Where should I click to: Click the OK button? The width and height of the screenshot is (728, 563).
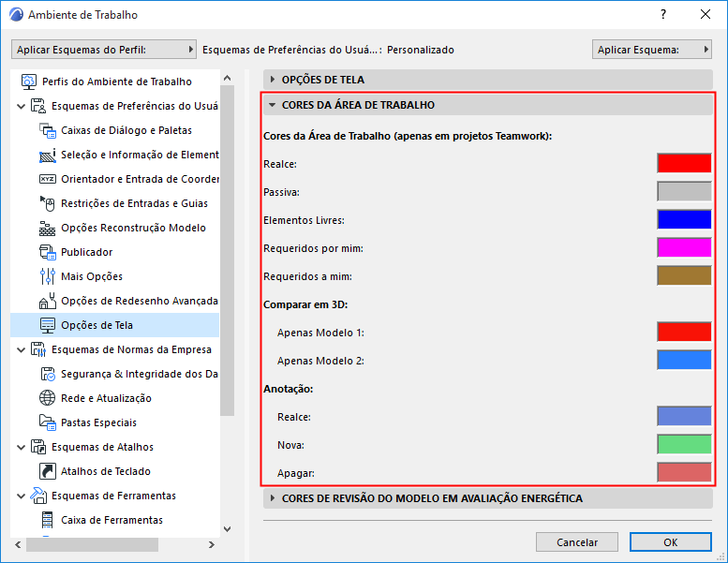pos(671,542)
